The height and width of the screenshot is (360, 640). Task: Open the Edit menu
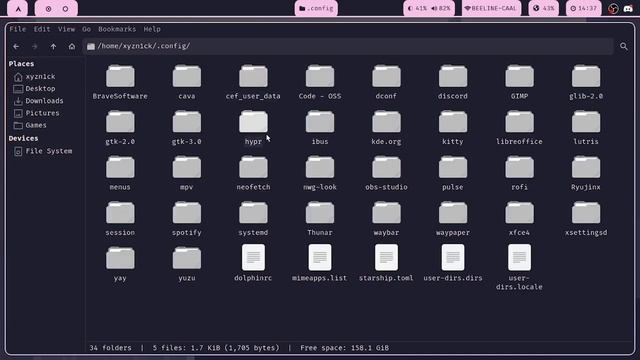(x=42, y=29)
